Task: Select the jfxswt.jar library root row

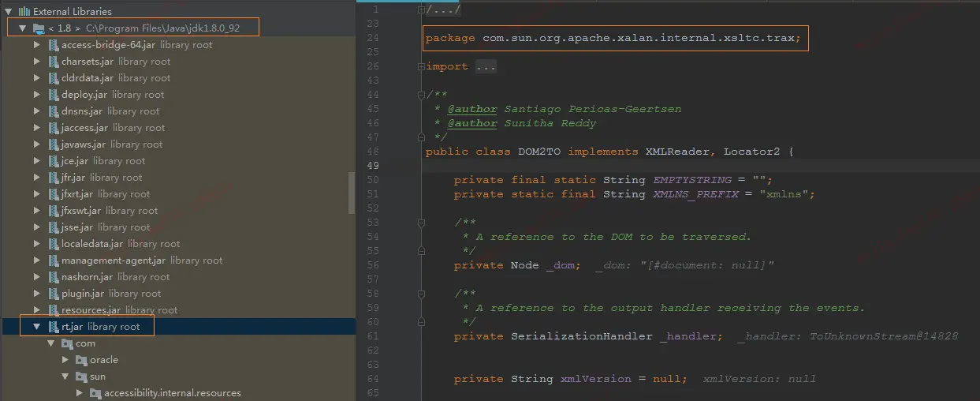Action: coord(177,211)
